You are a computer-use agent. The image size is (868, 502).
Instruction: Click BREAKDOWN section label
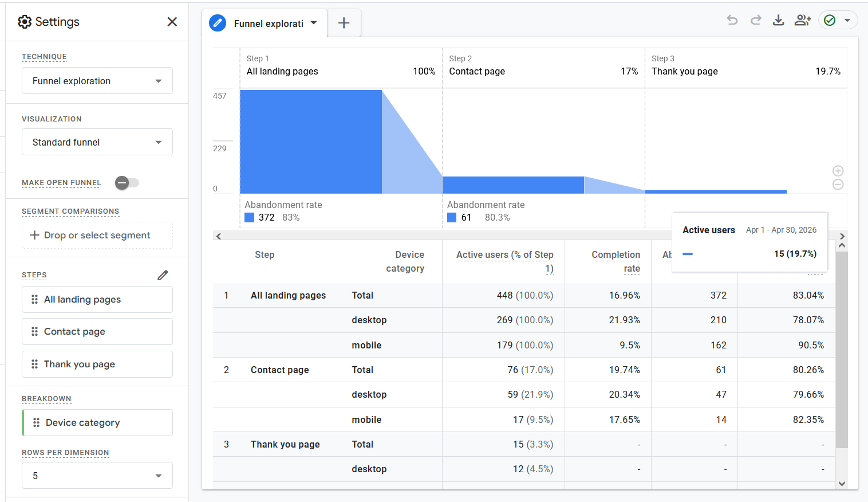click(46, 399)
